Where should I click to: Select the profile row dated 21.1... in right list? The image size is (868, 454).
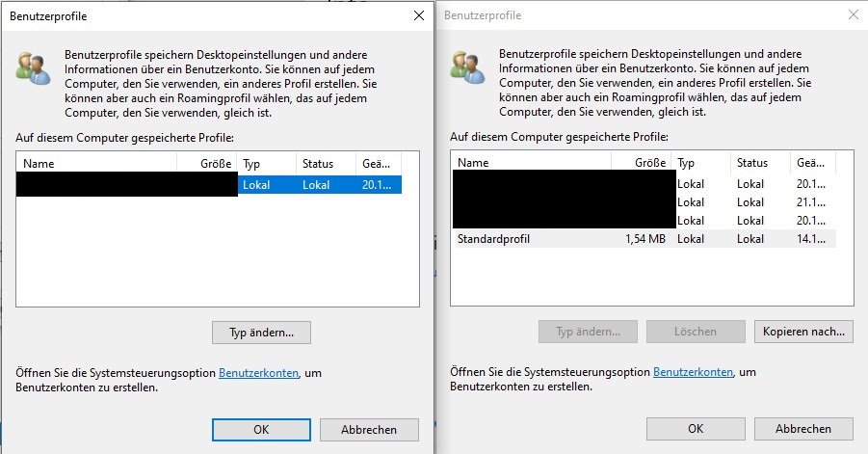pyautogui.click(x=644, y=202)
